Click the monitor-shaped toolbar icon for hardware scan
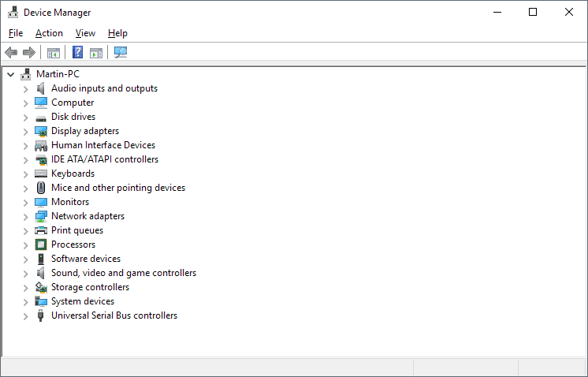This screenshot has width=588, height=377. 121,53
